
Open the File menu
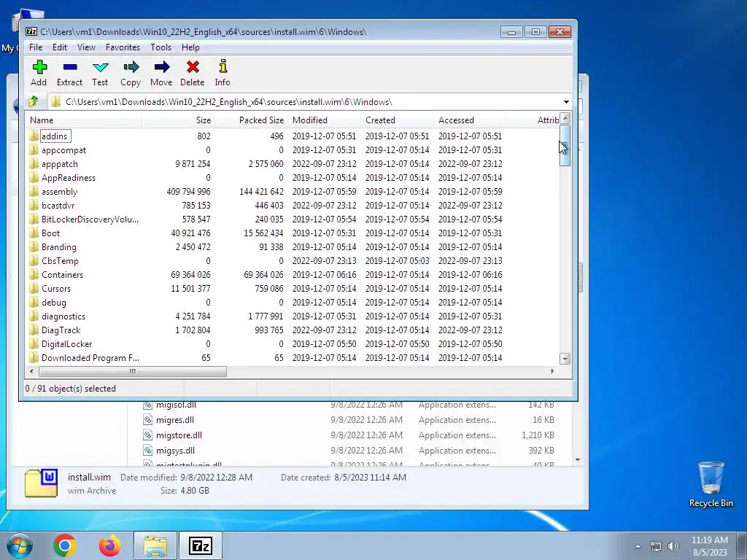pos(36,47)
